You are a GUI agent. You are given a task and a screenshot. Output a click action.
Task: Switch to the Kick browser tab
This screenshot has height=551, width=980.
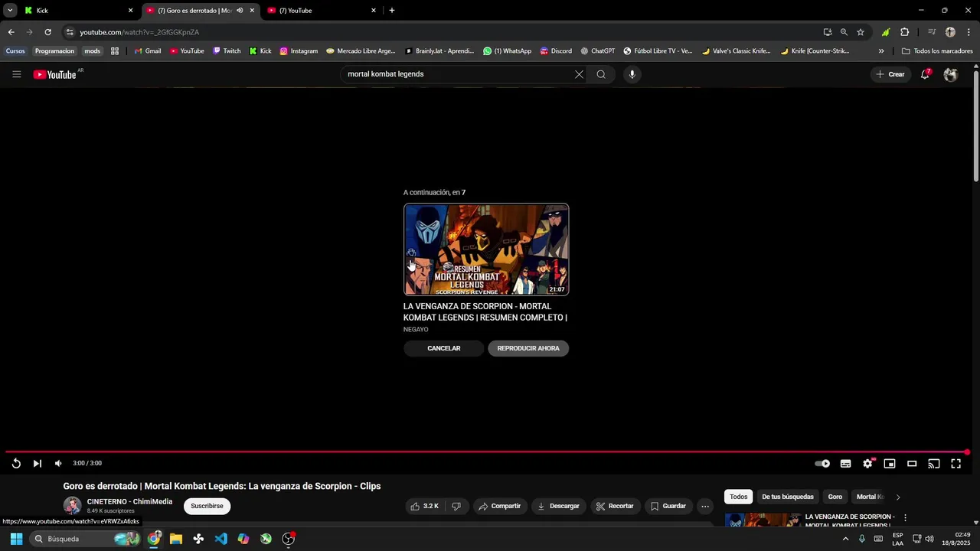pos(77,11)
